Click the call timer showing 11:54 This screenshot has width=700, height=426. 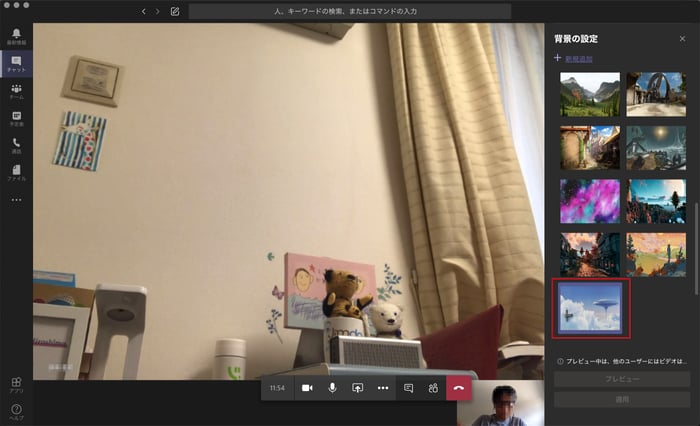pyautogui.click(x=277, y=388)
